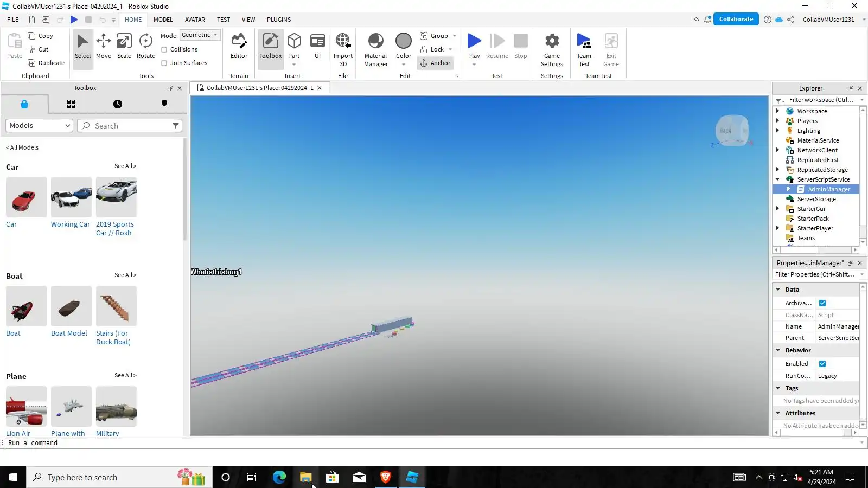Image resolution: width=868 pixels, height=488 pixels.
Task: Open Toolbox Creations lightbulb tab
Action: [164, 104]
